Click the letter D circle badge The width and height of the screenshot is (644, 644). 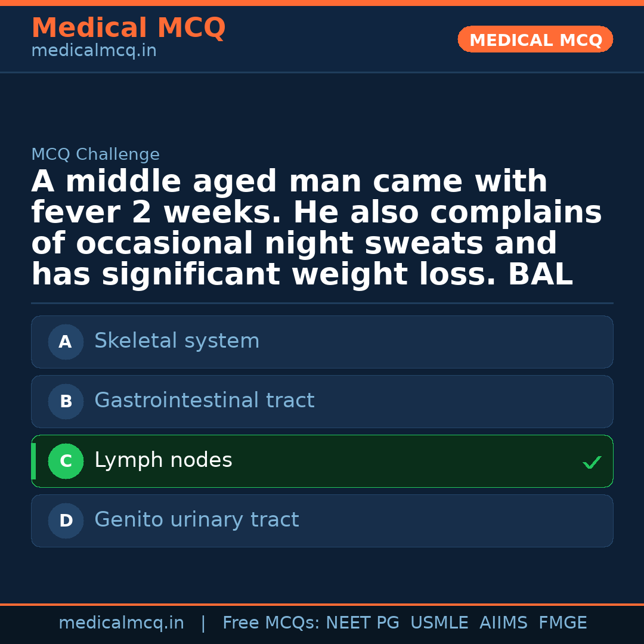pos(66,521)
